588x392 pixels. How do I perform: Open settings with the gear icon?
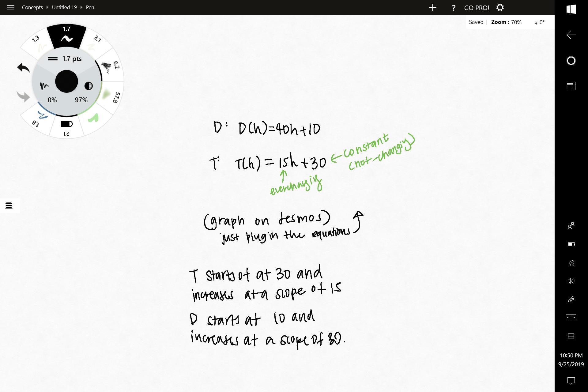pos(500,7)
